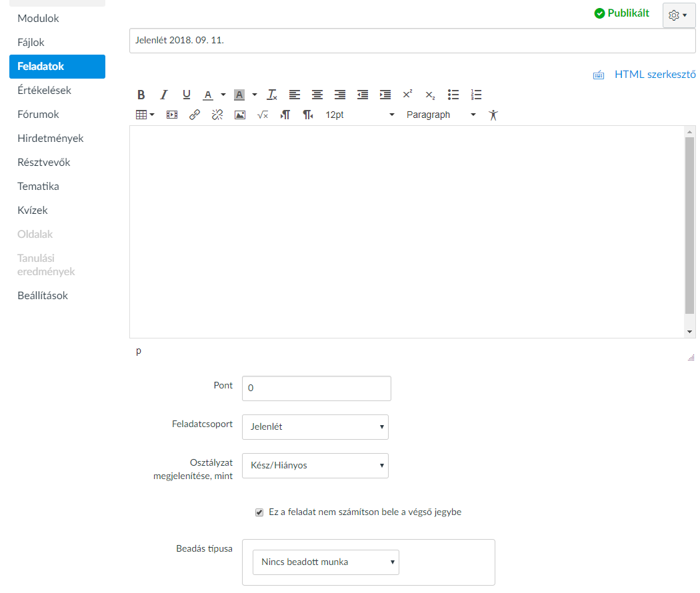This screenshot has height=593, width=700.
Task: Decrease indent of paragraph
Action: tap(363, 95)
